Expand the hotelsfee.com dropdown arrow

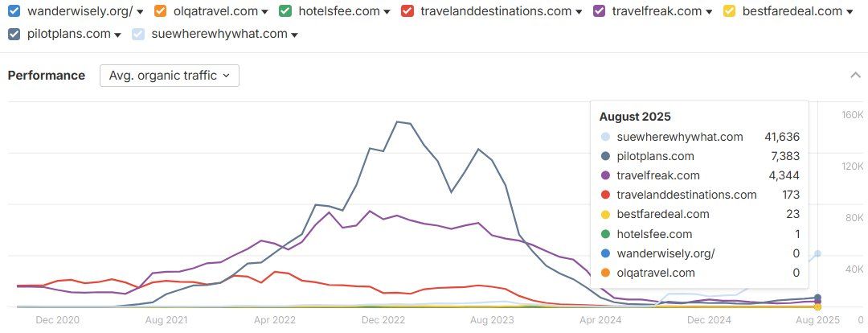387,11
